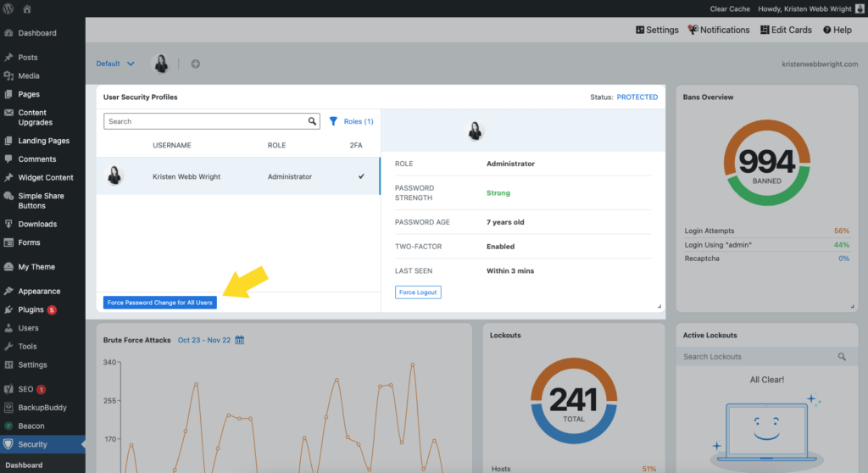Click the Beacon sidebar icon
Screen dimensions: 868x473
point(8,426)
